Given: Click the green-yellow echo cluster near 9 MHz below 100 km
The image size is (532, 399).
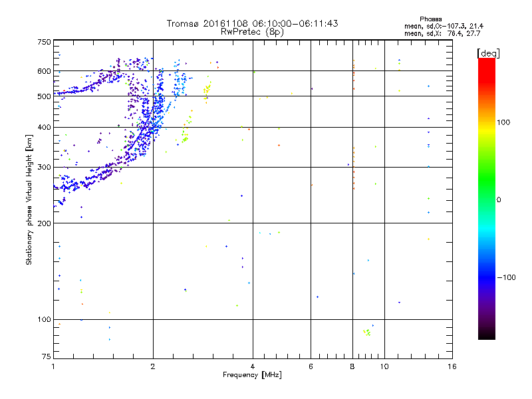Looking at the screenshot, I should [x=367, y=332].
